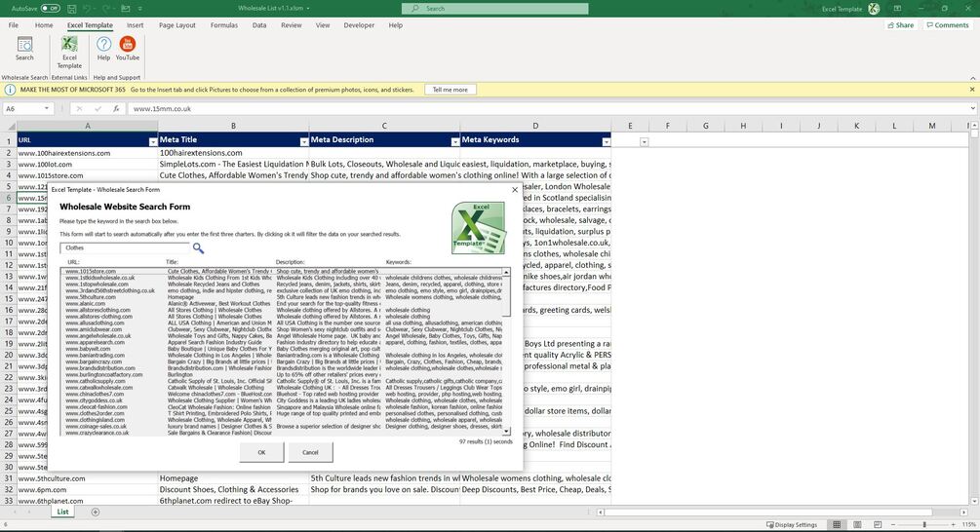Switch to the Insert tab
This screenshot has width=980, height=532.
coord(135,25)
